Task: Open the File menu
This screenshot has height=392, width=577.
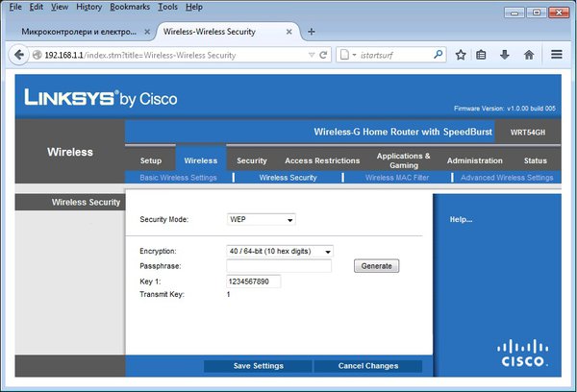Action: tap(15, 7)
